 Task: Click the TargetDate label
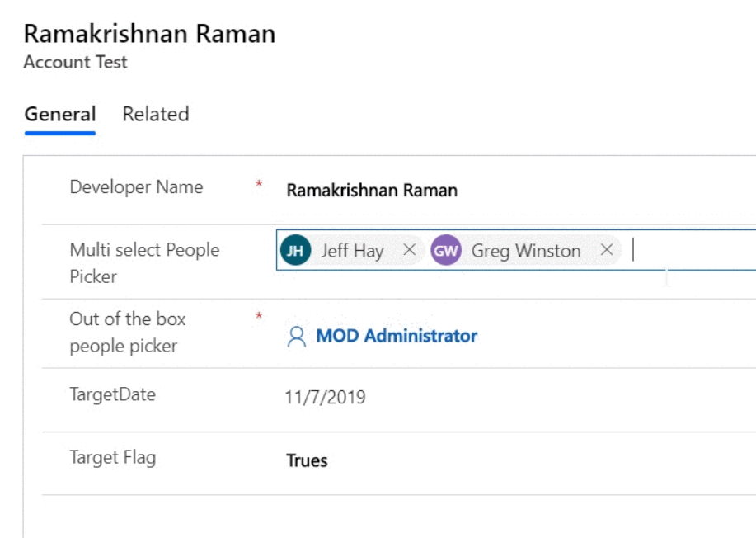pyautogui.click(x=113, y=394)
